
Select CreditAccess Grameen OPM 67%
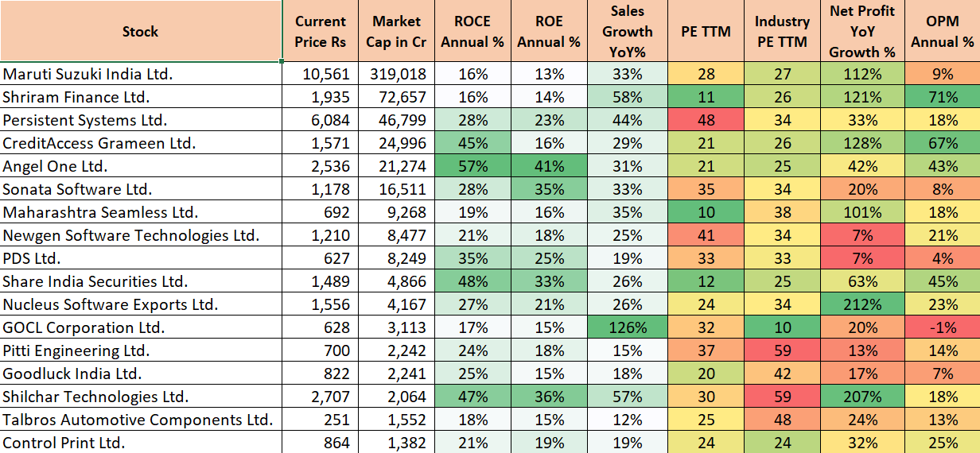coord(943,144)
